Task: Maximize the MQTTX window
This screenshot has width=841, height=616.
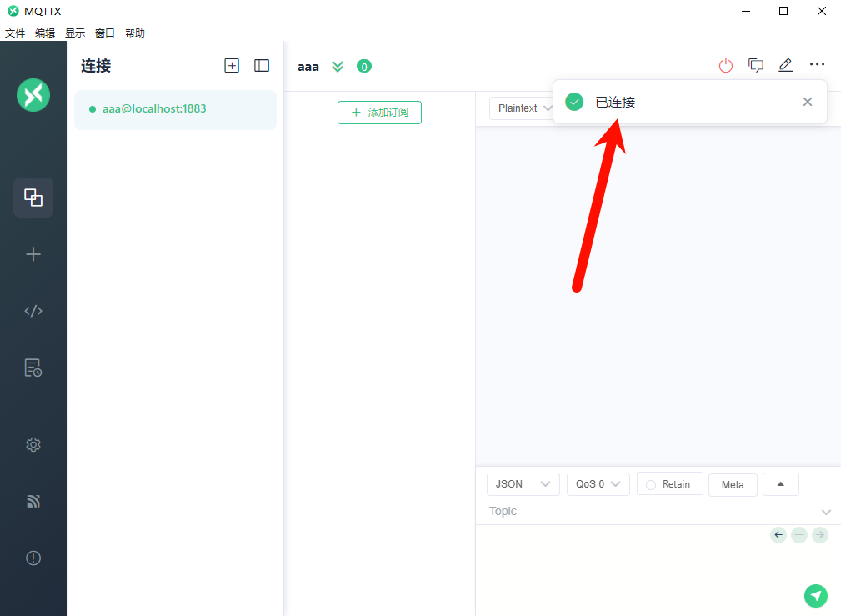Action: click(783, 11)
